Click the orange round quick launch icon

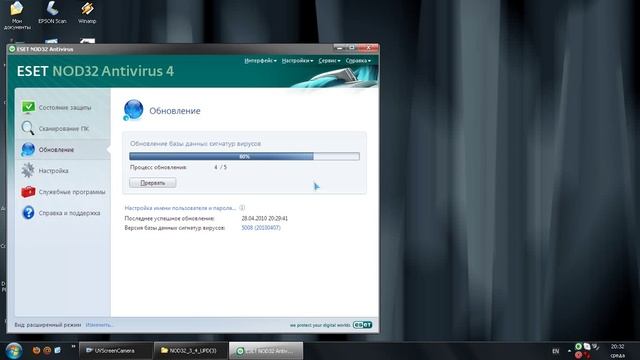click(47, 350)
